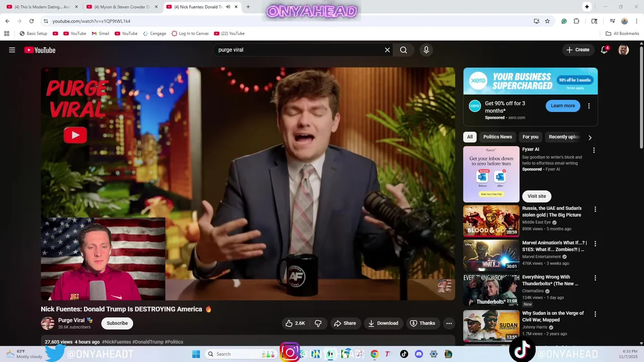This screenshot has width=644, height=362.
Task: Switch to 'Myron & Steven Crowder' tab
Action: (121, 7)
